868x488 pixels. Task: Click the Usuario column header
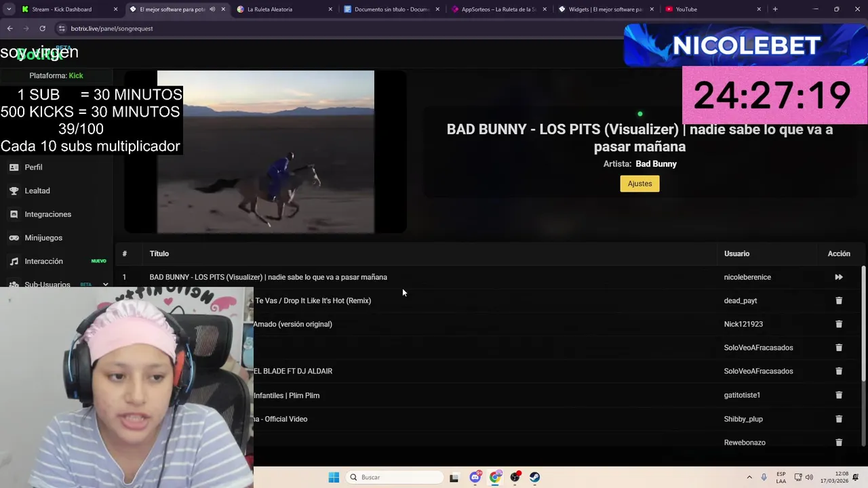point(736,253)
